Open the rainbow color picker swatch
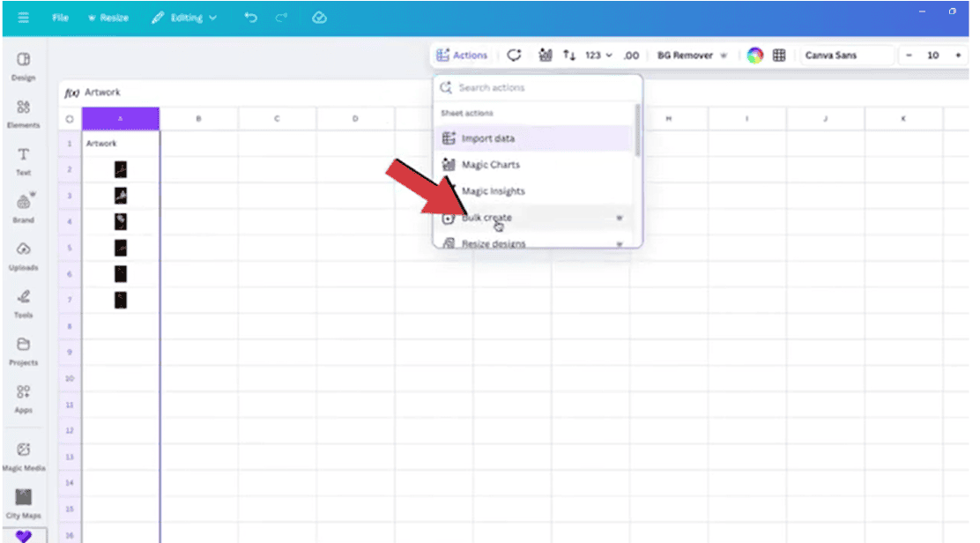980x543 pixels. (754, 56)
